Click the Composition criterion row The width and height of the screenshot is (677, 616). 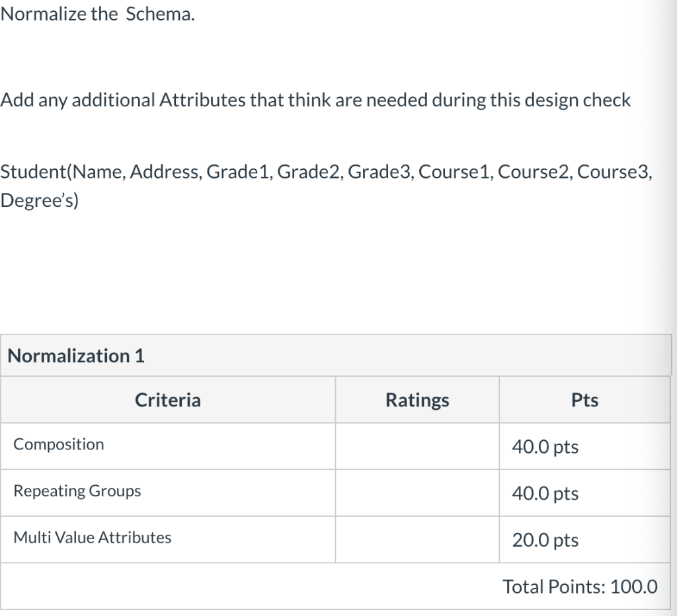point(58,444)
